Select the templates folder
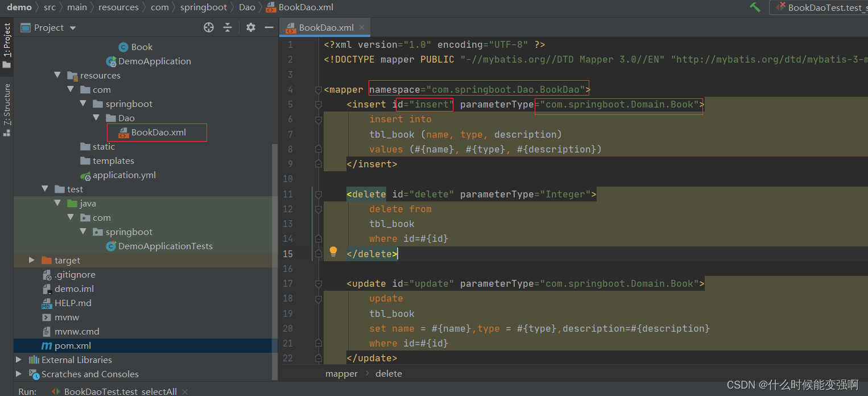This screenshot has width=868, height=396. pyautogui.click(x=107, y=160)
